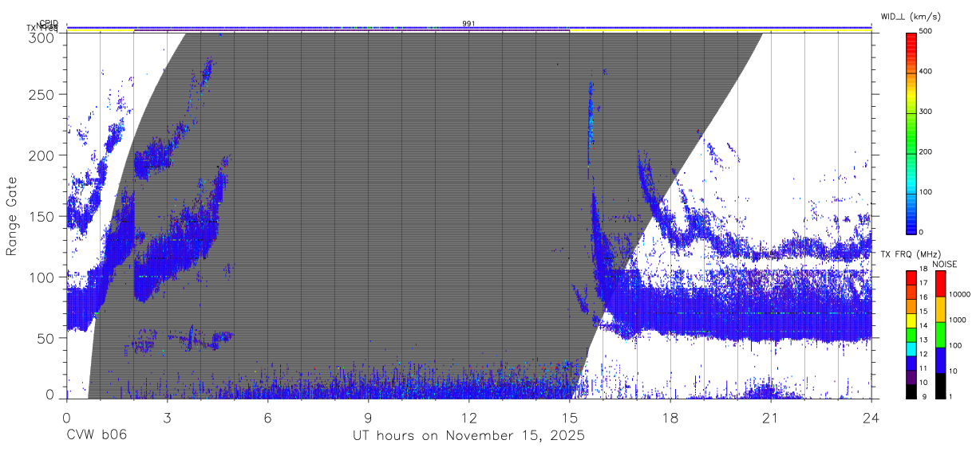Click 'UT hours on November 15, 2025' axis title

[469, 436]
